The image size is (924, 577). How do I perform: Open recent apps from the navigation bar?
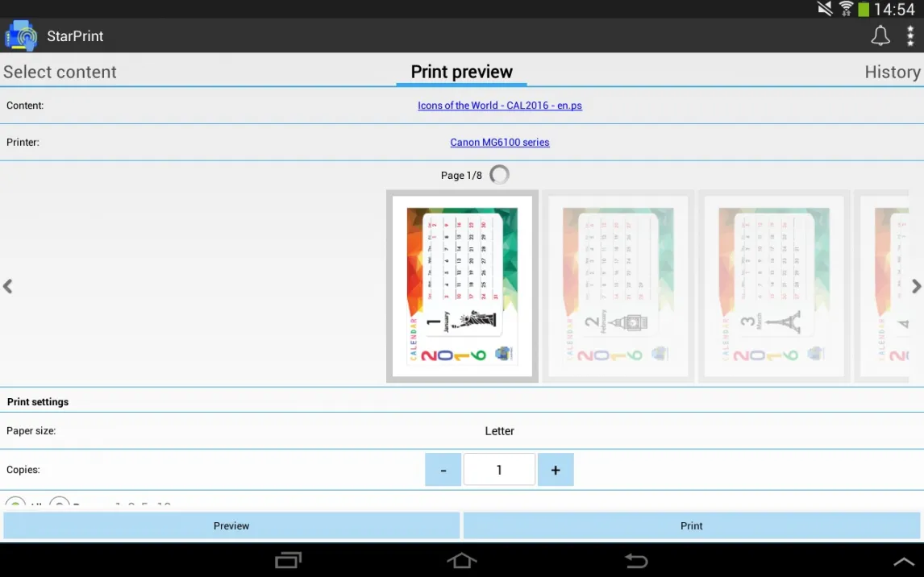288,560
